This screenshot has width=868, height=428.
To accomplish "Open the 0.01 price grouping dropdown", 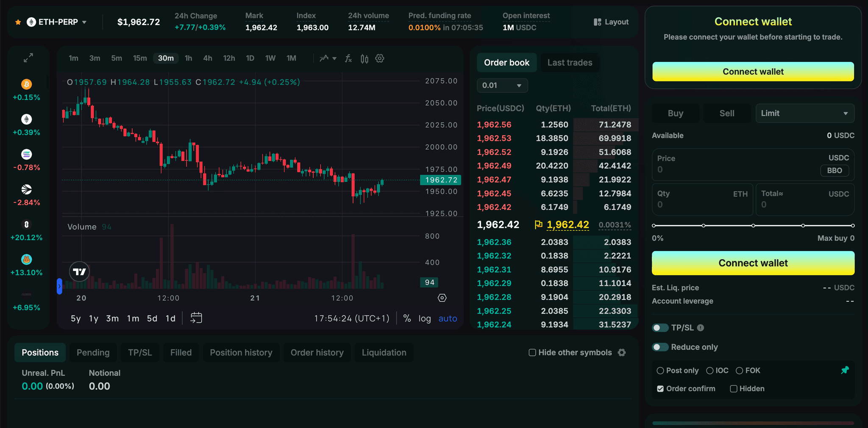I will point(502,85).
